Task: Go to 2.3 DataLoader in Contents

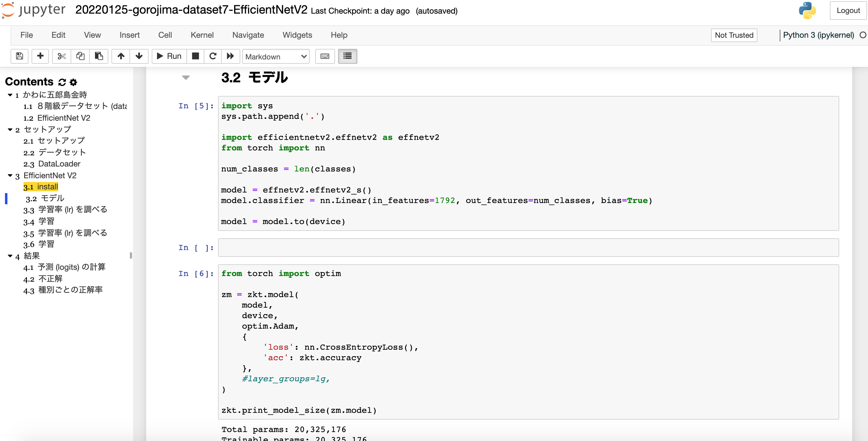Action: [x=52, y=164]
